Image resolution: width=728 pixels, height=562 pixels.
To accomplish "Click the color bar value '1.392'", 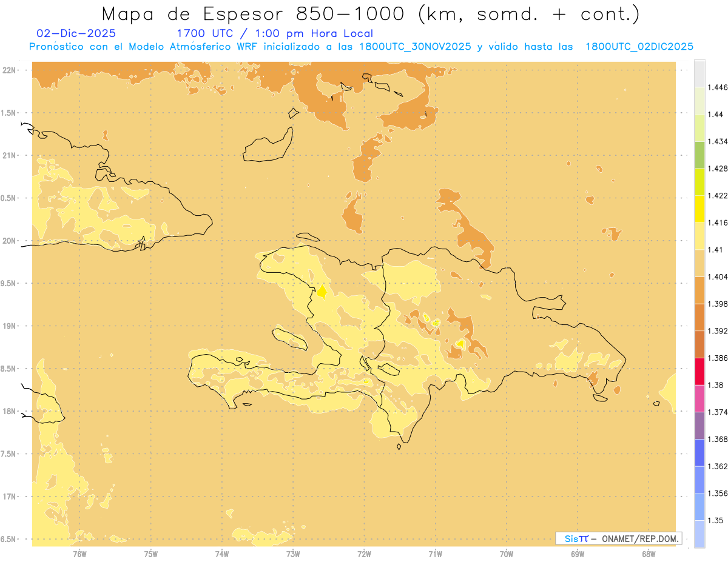I will [718, 331].
